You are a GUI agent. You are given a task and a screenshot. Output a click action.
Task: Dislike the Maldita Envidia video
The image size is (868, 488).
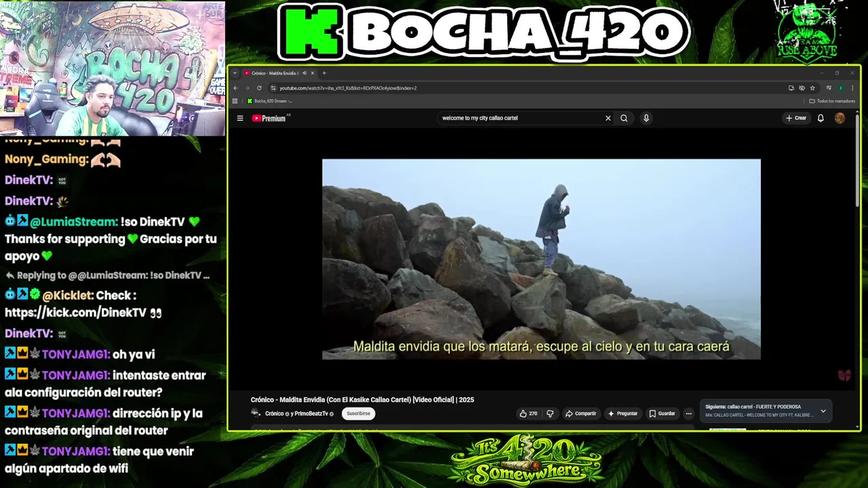[550, 413]
